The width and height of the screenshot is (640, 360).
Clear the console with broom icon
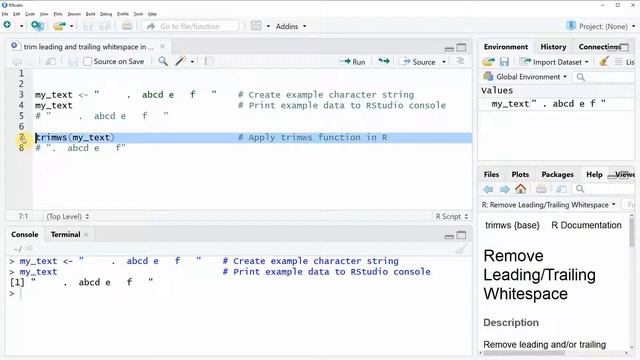(461, 248)
